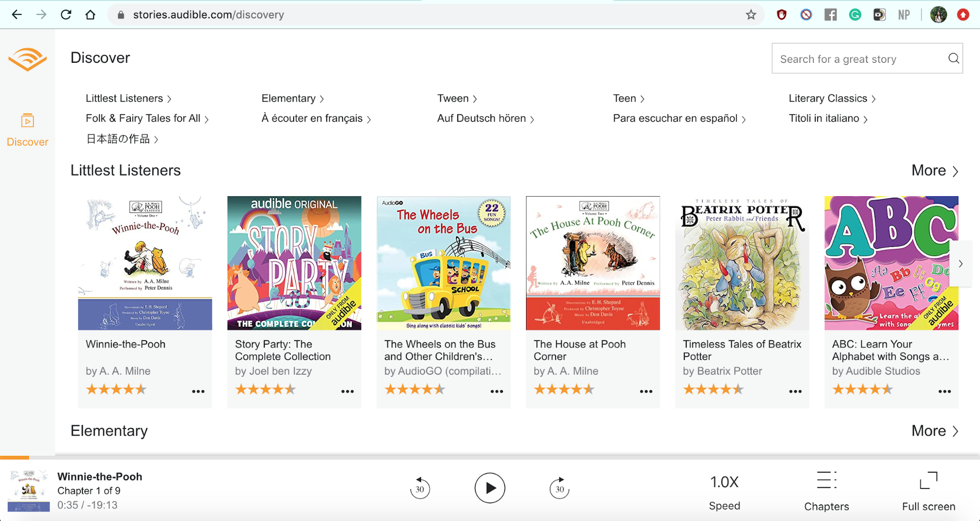Click the search magnifier icon

953,59
